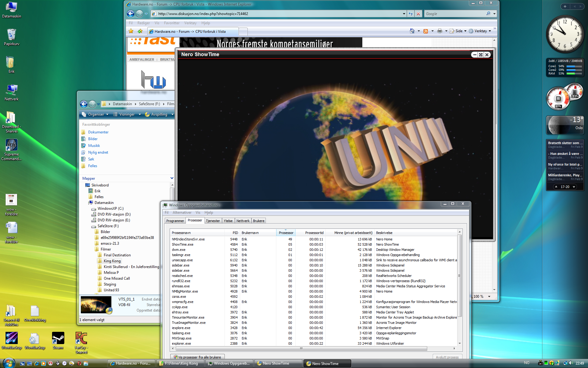The width and height of the screenshot is (588, 368).
Task: Click the red stop loading icon
Action: 418,14
